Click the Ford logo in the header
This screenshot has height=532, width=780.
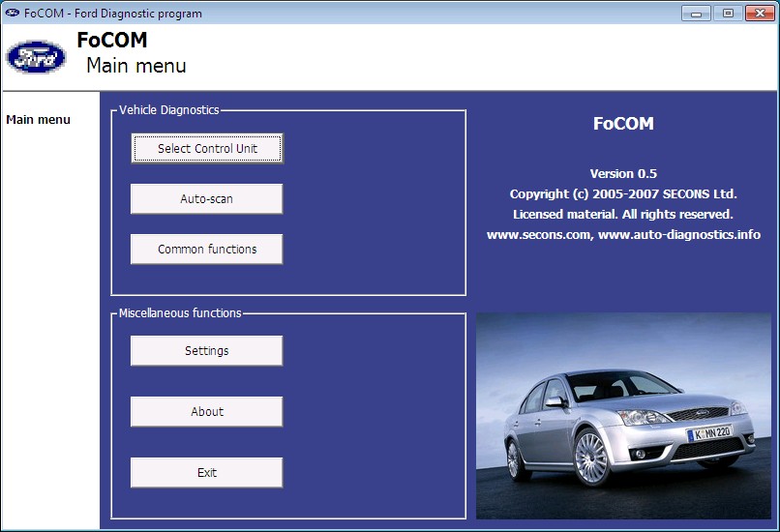tap(36, 57)
